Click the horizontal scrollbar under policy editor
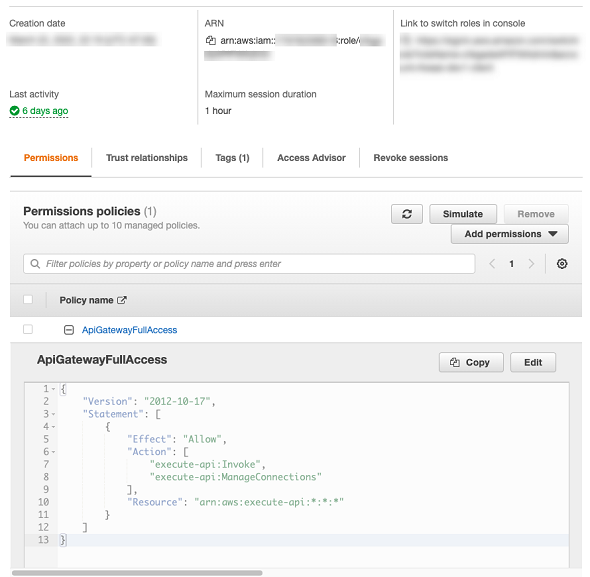Screen dimensions: 590x577 137,573
